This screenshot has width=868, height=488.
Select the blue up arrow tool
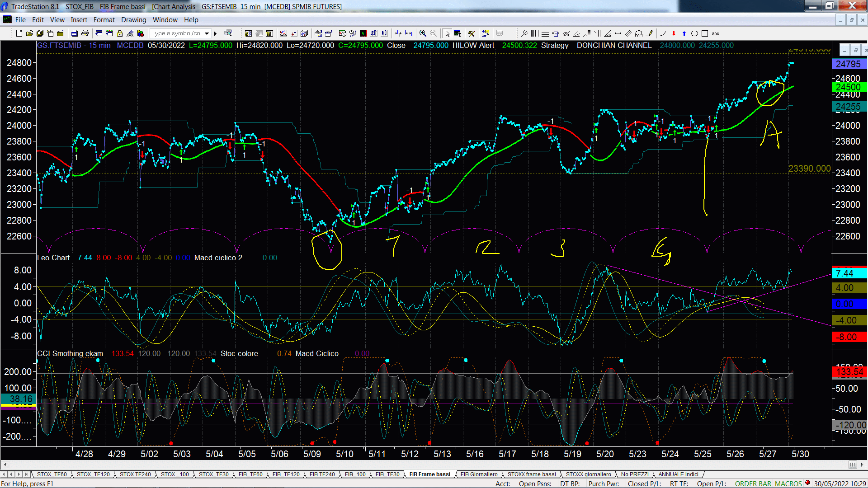(x=684, y=33)
